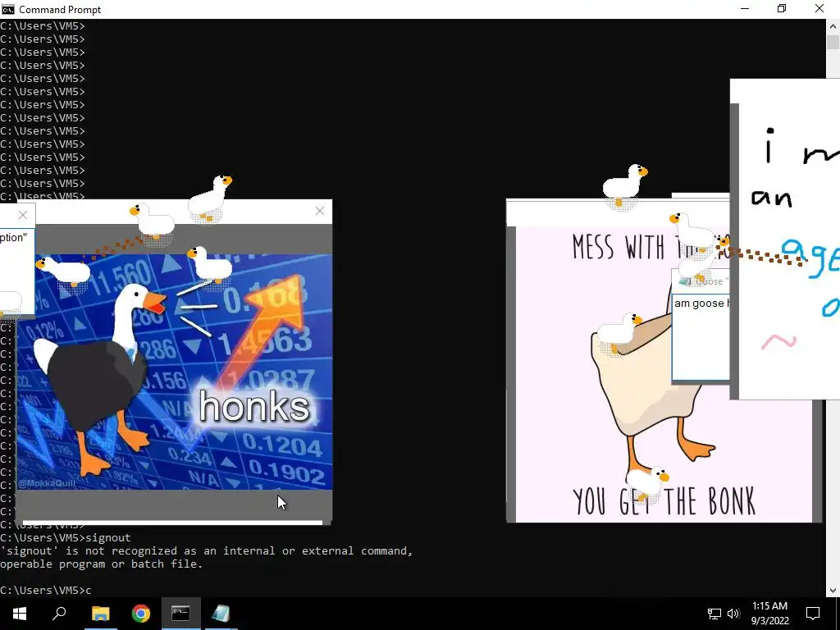The image size is (840, 630).
Task: Open the Windows Start menu
Action: coord(20,614)
